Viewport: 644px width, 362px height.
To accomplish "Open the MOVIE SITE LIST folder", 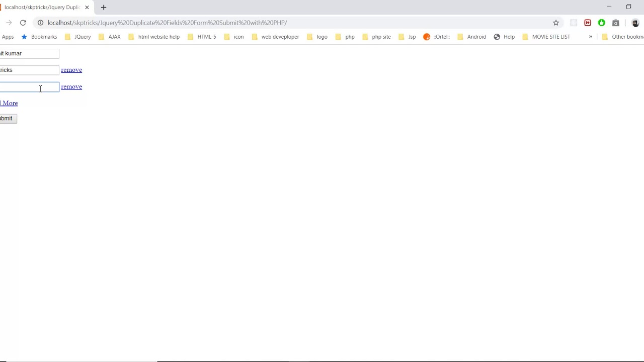I will (x=546, y=37).
